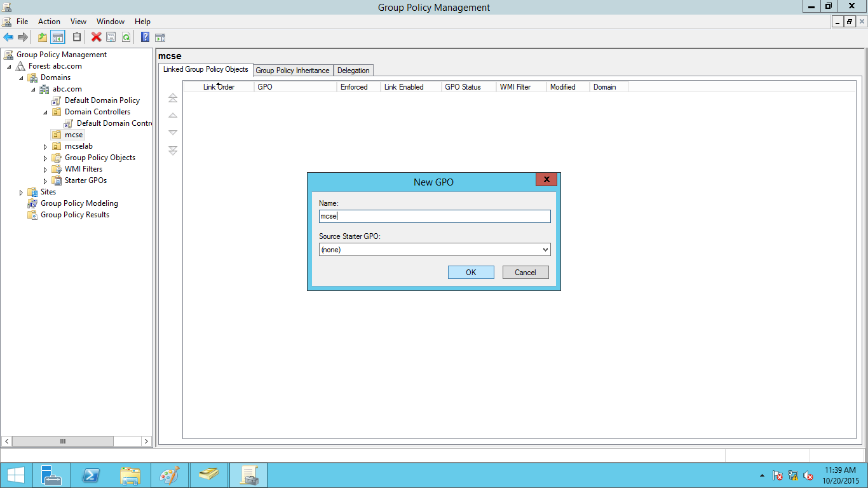Screen dimensions: 868x488
Task: Click the MMC system menu icon beside File
Action: click(8, 22)
